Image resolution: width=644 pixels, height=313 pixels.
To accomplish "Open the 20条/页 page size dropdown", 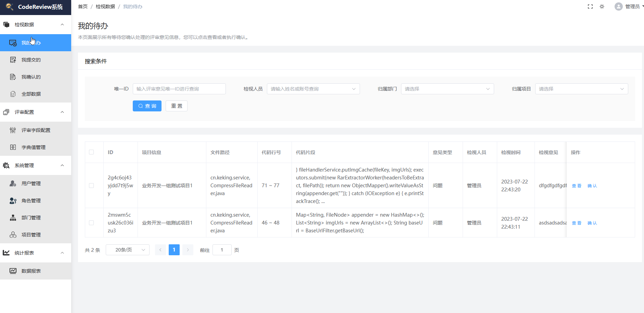I will pos(128,250).
